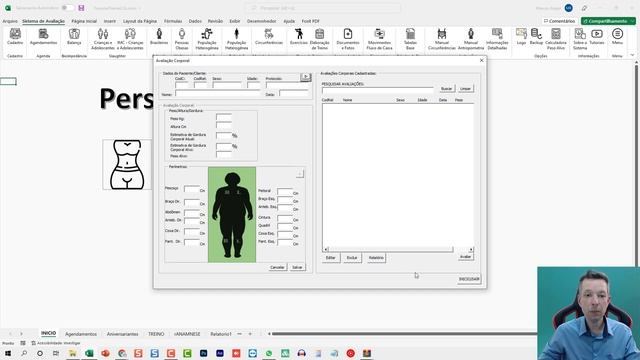Click the taskbar search icon
Screen dimensions: 640x360
[24, 353]
